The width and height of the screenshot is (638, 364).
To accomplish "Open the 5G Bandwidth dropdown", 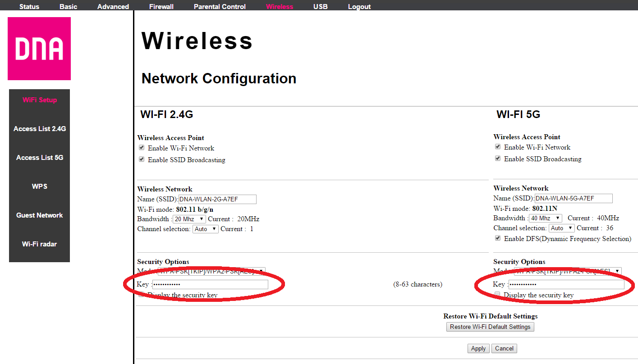I will pyautogui.click(x=546, y=218).
